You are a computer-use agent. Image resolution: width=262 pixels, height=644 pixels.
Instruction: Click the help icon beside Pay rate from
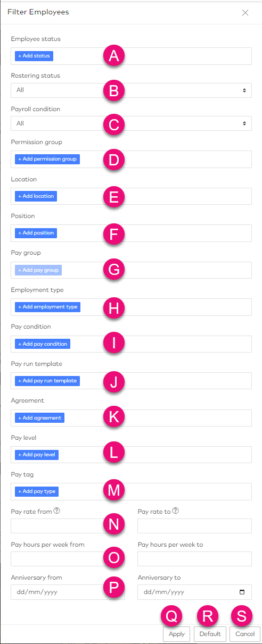[x=56, y=511]
